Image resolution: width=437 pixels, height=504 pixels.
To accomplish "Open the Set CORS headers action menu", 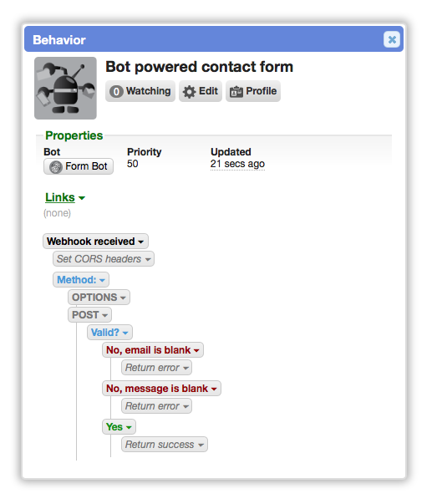I will tap(104, 259).
